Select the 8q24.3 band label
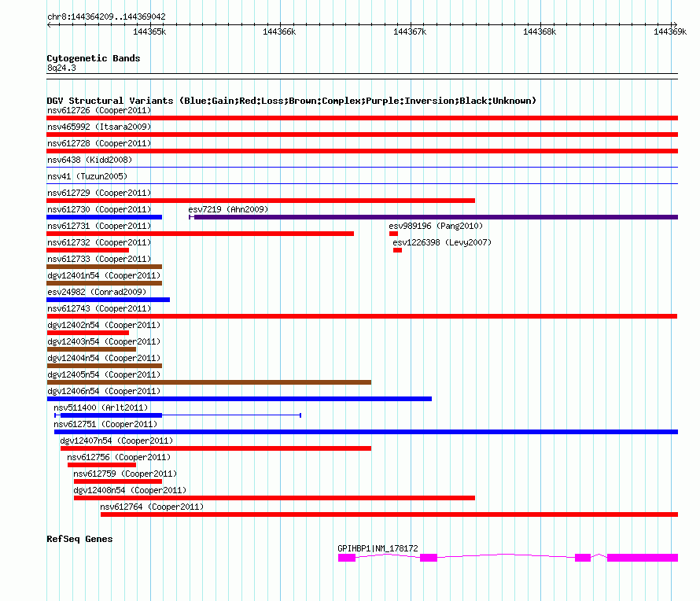The height and width of the screenshot is (601, 700). tap(61, 68)
